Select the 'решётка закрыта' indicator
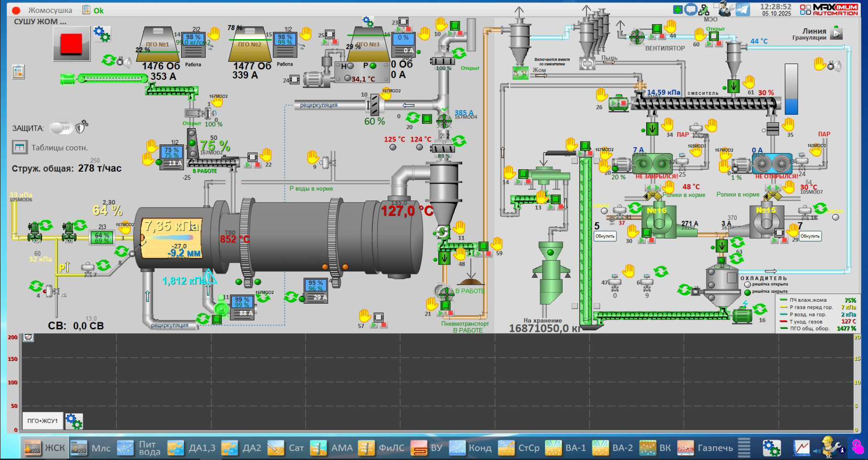The width and height of the screenshot is (868, 460). (x=748, y=292)
